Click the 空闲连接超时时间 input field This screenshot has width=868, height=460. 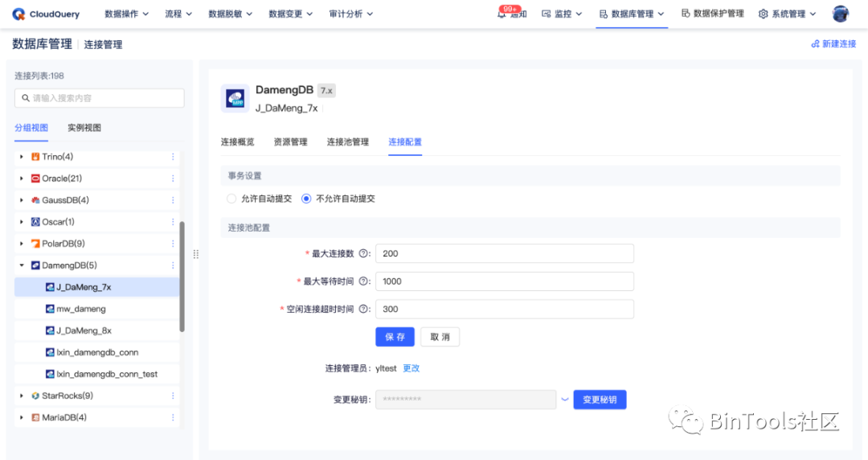coord(504,309)
